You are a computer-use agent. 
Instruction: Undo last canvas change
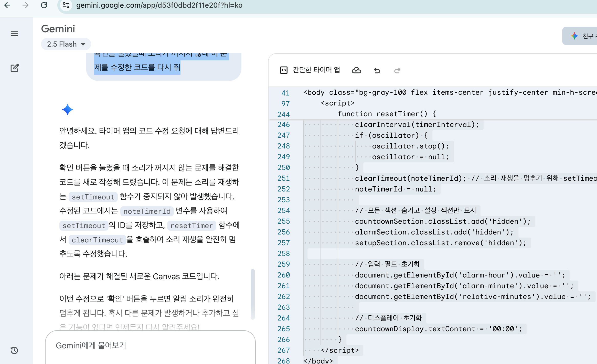coord(377,70)
